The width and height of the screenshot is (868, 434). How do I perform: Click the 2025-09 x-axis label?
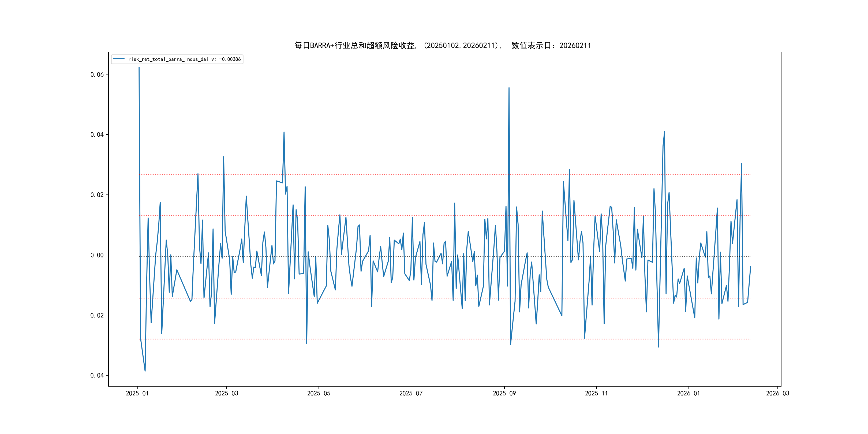click(x=504, y=393)
